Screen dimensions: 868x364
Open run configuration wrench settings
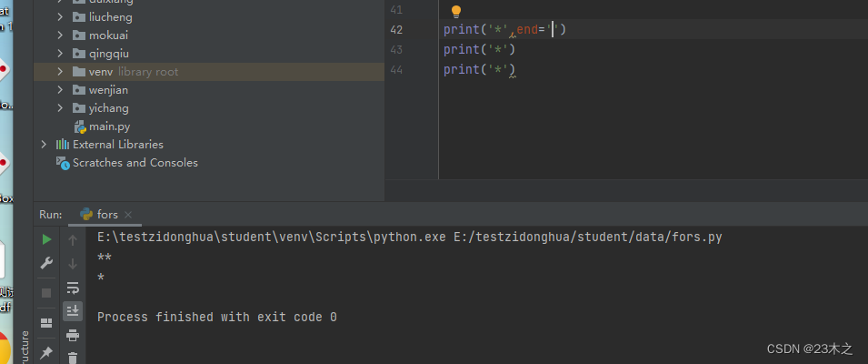point(46,263)
